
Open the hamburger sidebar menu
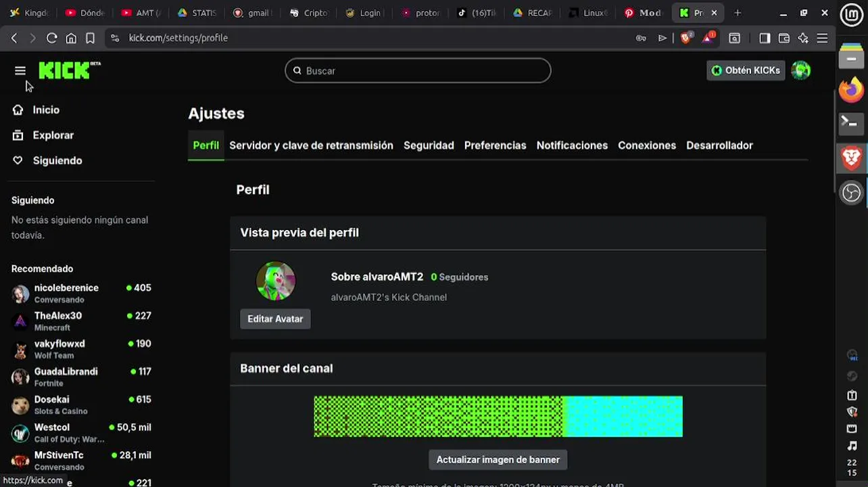point(20,70)
